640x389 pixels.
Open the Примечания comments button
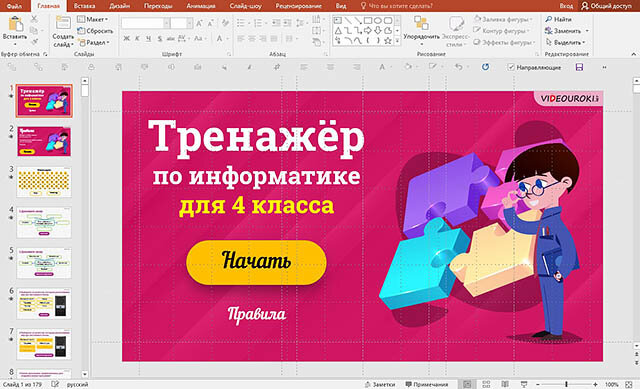pos(427,384)
